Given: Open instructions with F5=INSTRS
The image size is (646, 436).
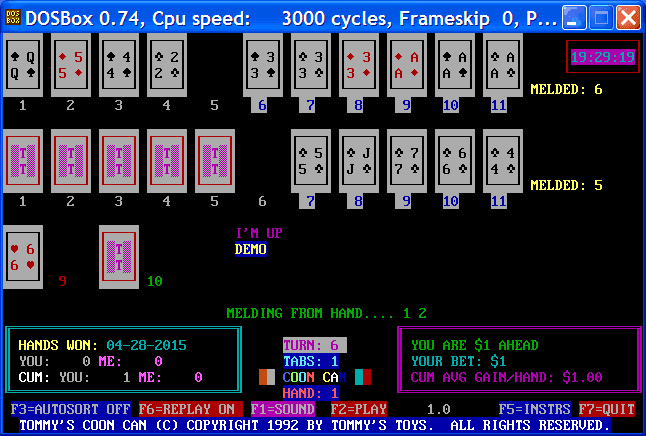Looking at the screenshot, I should (534, 409).
